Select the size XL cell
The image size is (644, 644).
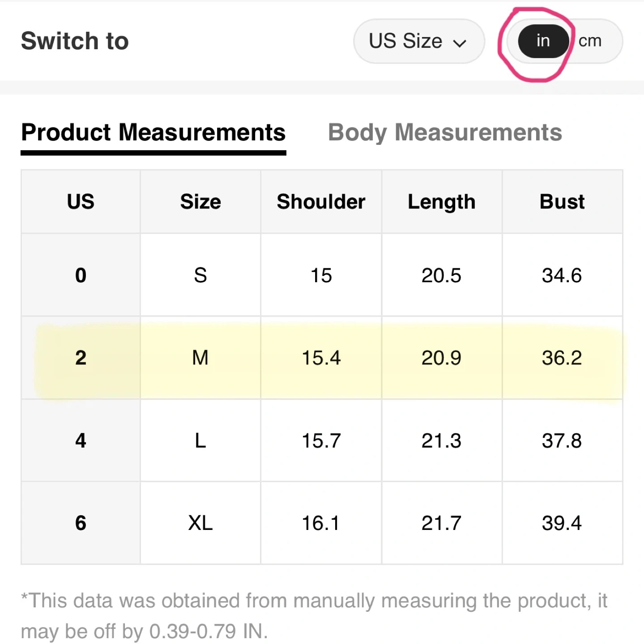coord(200,523)
